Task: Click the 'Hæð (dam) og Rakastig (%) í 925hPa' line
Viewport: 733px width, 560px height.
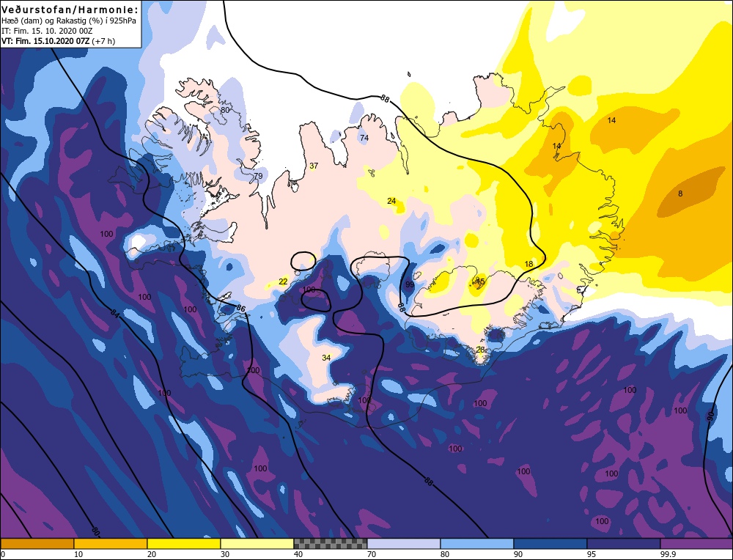Action: click(69, 21)
